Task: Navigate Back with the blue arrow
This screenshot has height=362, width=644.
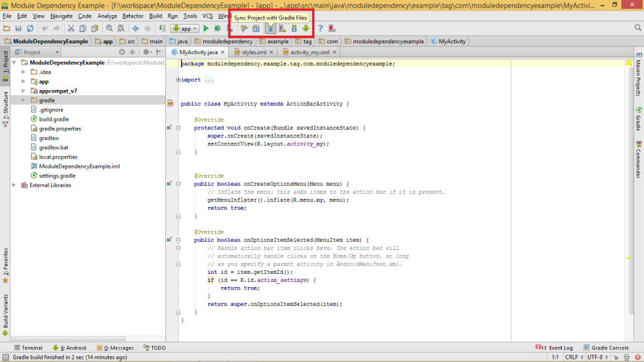Action: (136, 28)
